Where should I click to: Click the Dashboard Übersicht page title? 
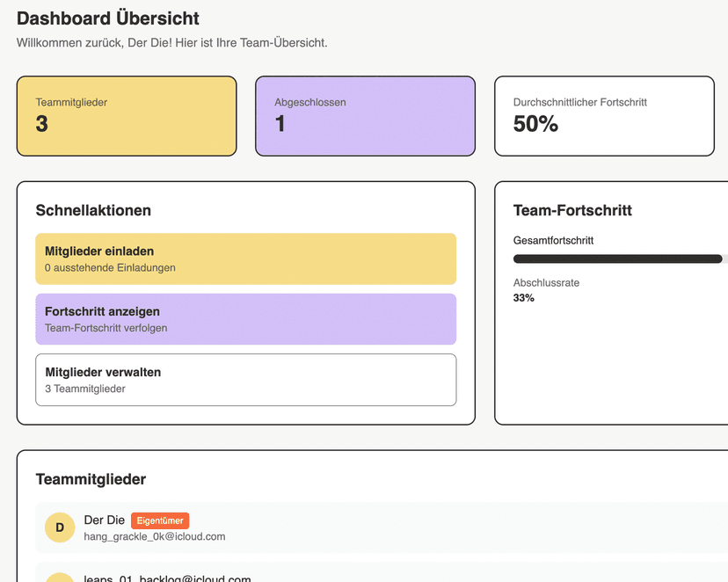(x=108, y=18)
